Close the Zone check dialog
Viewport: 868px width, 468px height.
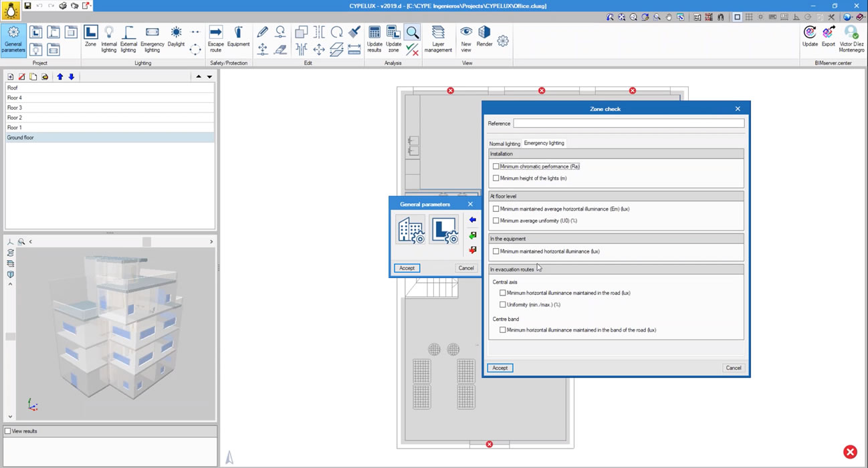tap(738, 109)
